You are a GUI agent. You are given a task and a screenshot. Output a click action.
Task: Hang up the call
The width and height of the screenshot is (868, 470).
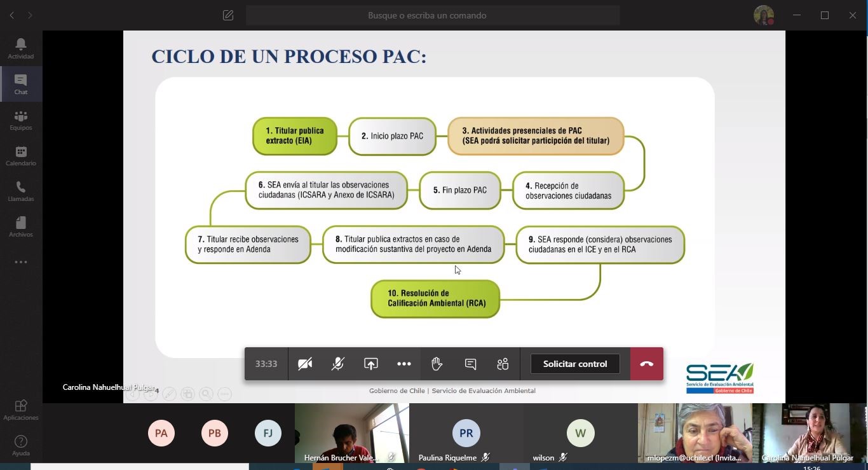(x=646, y=364)
